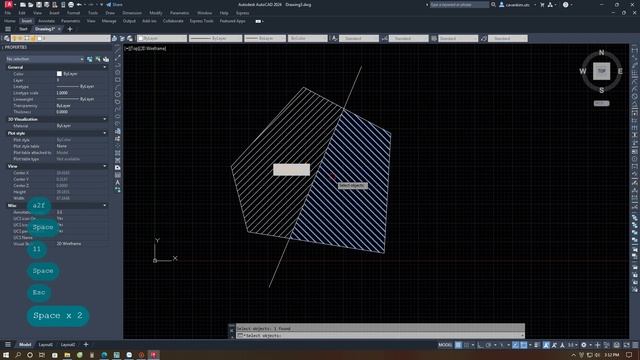Click the command line input field

[x=380, y=336]
